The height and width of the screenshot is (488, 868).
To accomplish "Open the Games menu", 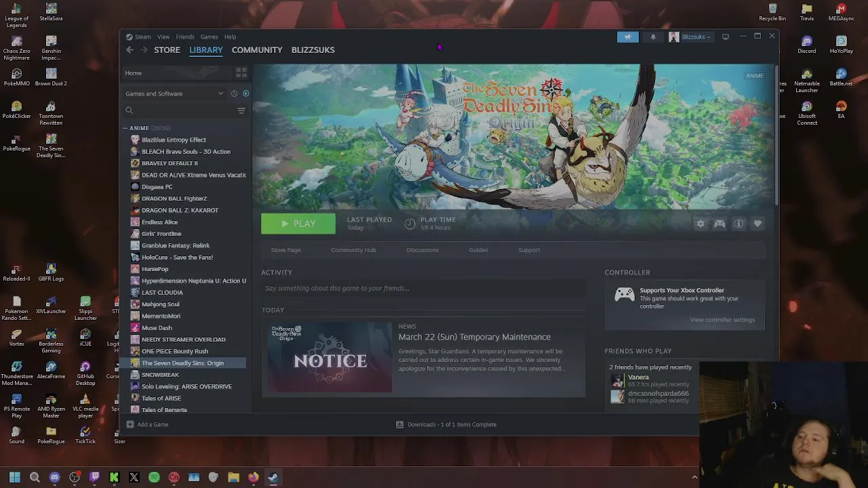I will 209,37.
